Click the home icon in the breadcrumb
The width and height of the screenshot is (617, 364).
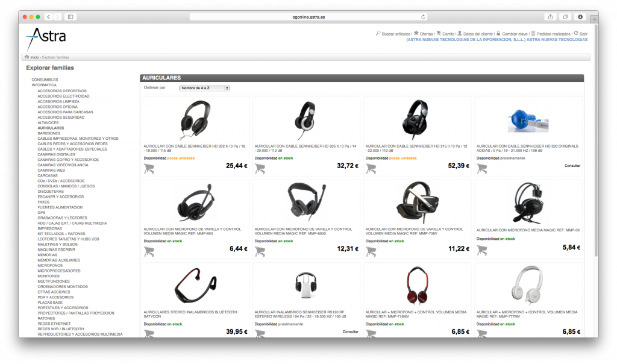click(27, 57)
